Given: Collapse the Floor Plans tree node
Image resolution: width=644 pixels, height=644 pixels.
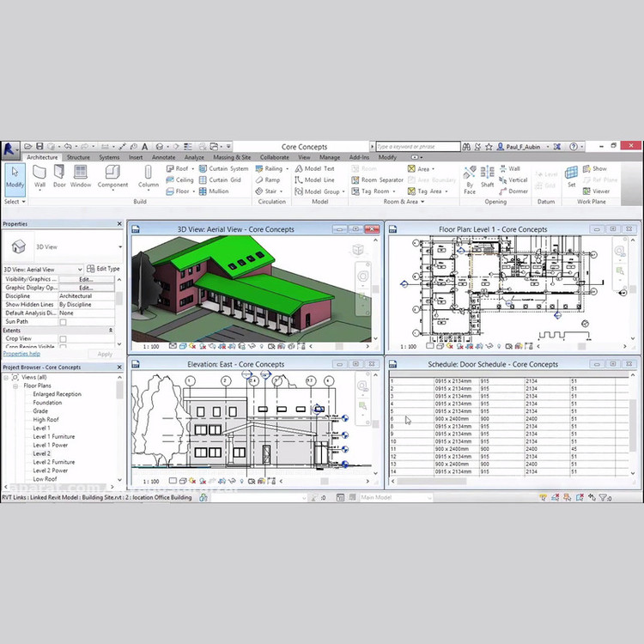Looking at the screenshot, I should coord(17,386).
